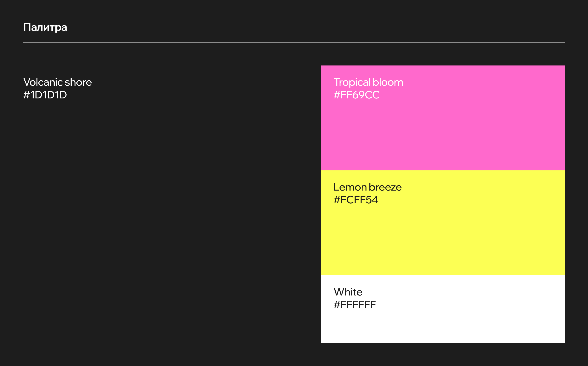Click the word "Tropical"
This screenshot has height=366, width=588.
[352, 82]
